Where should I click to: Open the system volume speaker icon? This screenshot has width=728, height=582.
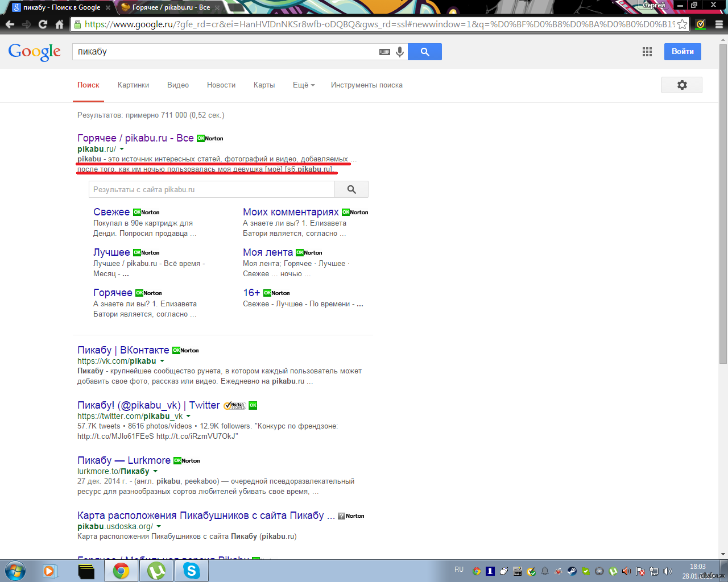(668, 571)
